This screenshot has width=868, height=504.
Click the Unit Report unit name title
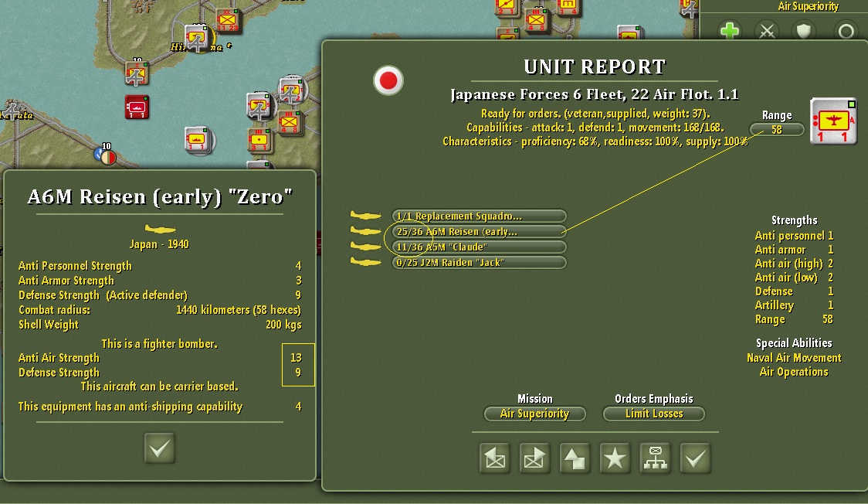[x=595, y=95]
